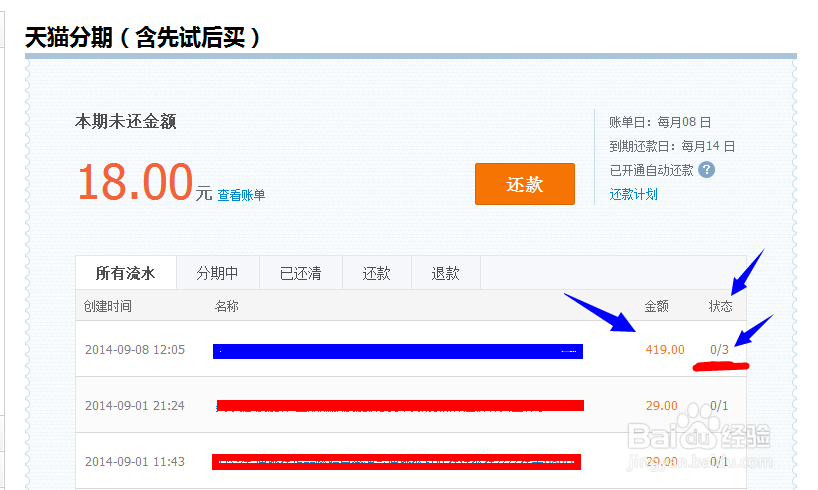Open the item name in the 11:43 row
This screenshot has width=818, height=490.
click(396, 462)
